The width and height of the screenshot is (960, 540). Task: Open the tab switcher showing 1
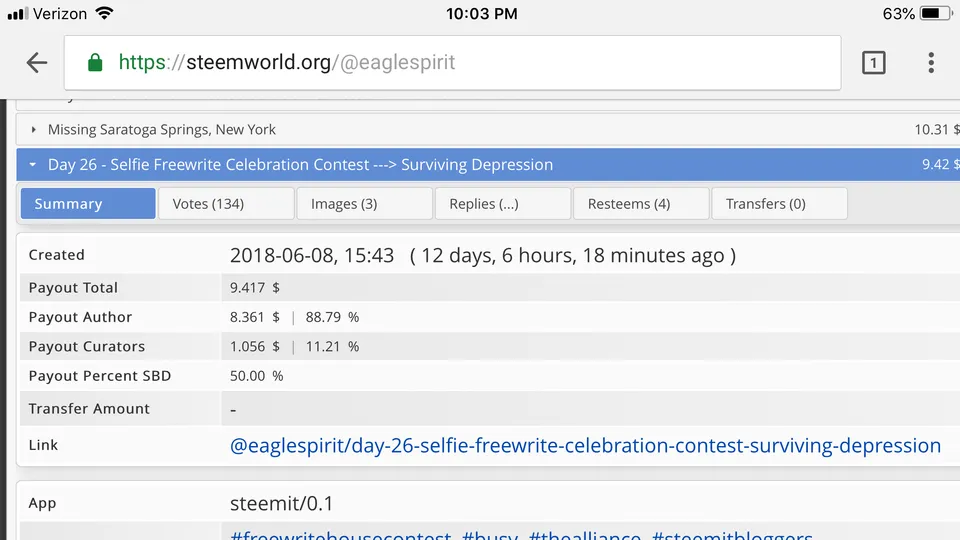pos(874,62)
